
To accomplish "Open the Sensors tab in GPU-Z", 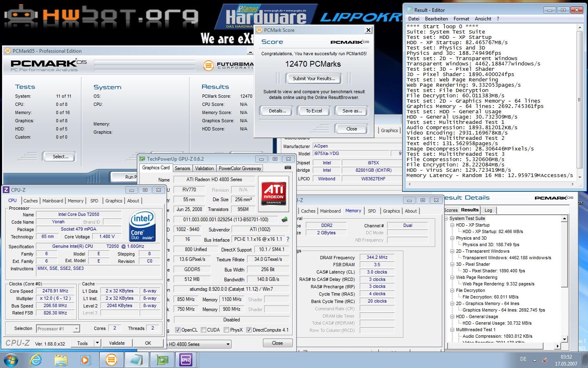I will [x=182, y=168].
